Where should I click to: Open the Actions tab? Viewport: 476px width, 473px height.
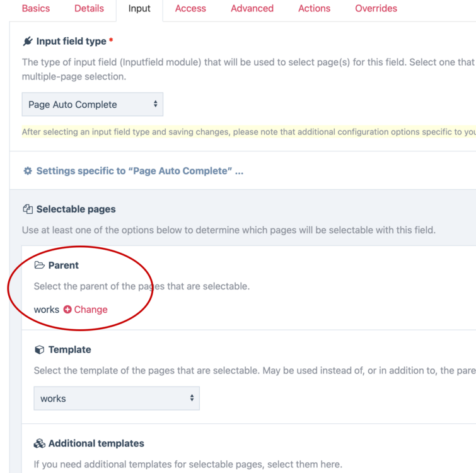(314, 9)
